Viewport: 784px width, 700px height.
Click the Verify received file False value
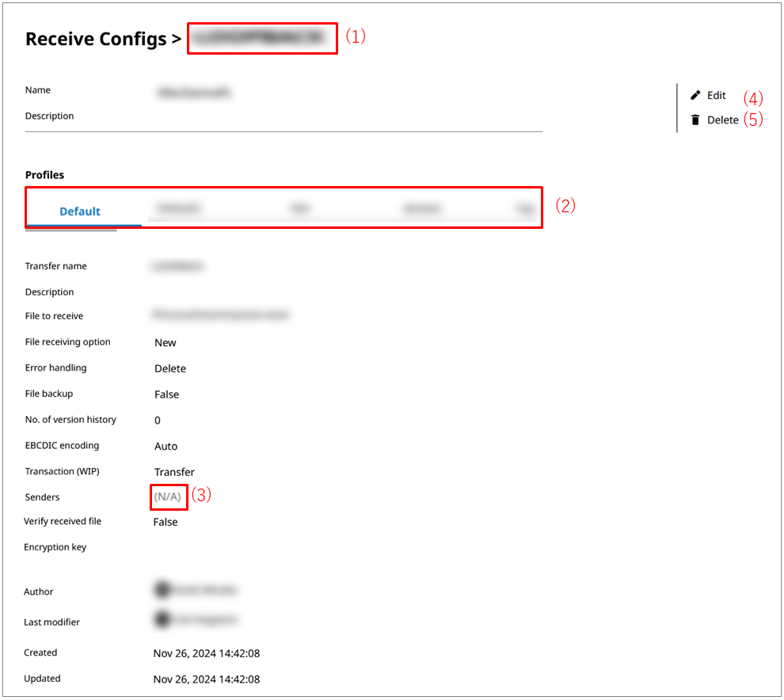tap(166, 522)
